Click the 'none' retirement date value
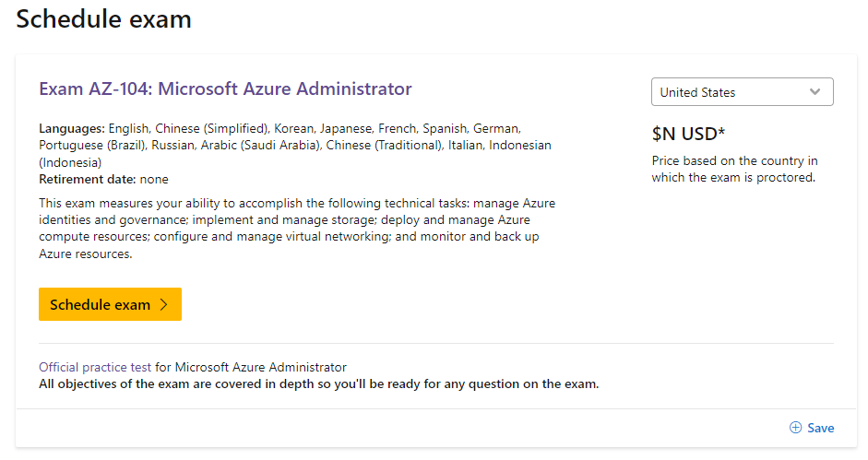This screenshot has width=868, height=460. [154, 179]
